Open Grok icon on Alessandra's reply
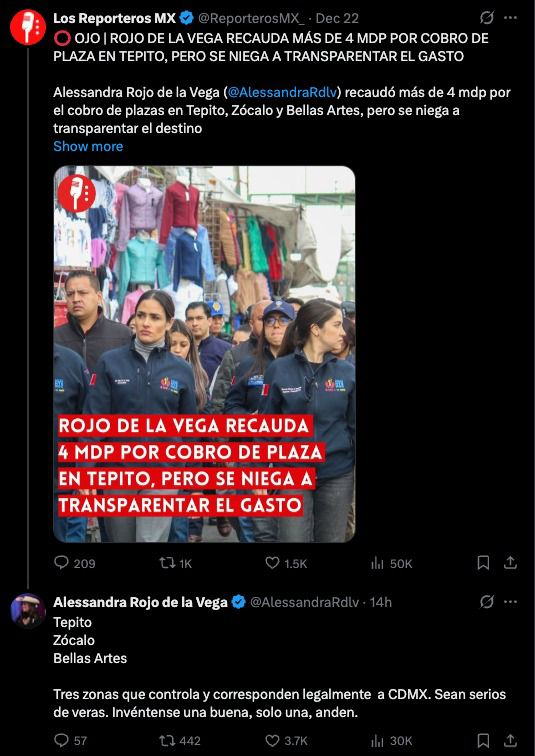Viewport: 535px width, 756px height. point(487,602)
